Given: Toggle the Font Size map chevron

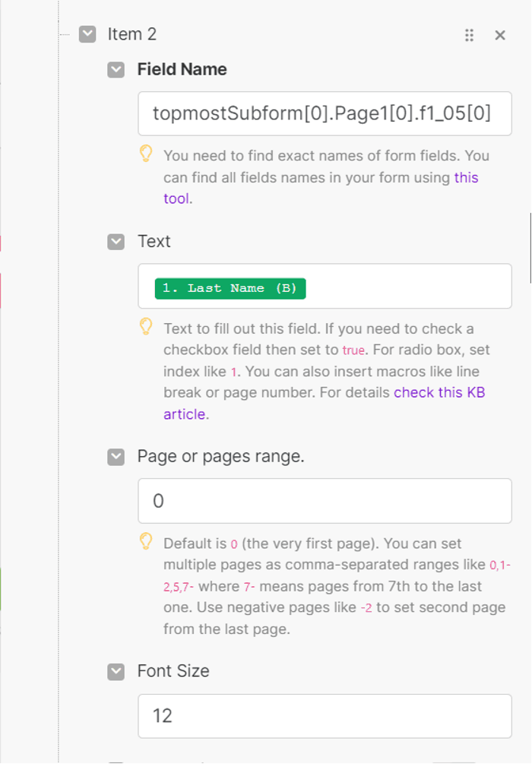Looking at the screenshot, I should coord(116,672).
